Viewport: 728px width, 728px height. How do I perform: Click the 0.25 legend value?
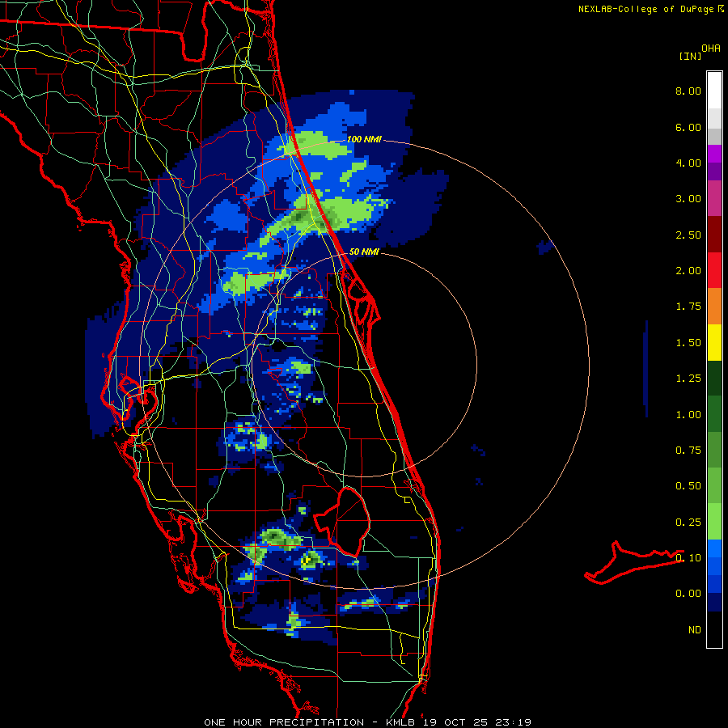pos(688,523)
